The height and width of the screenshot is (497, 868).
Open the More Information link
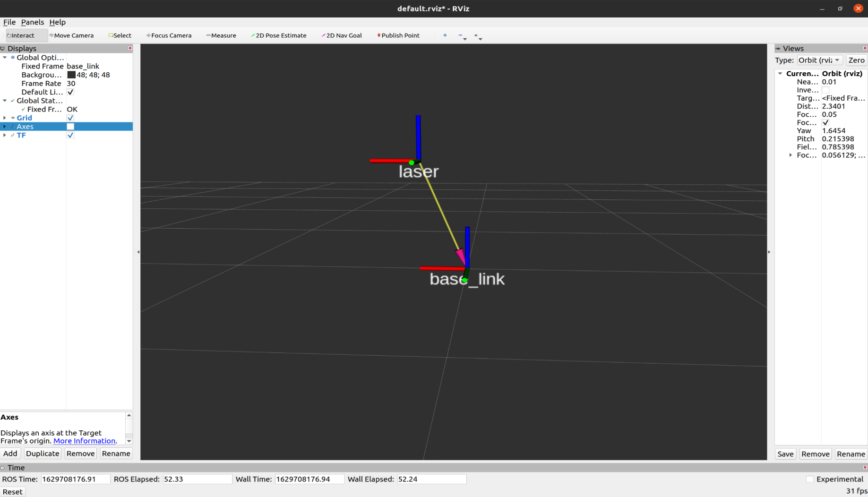tap(84, 441)
